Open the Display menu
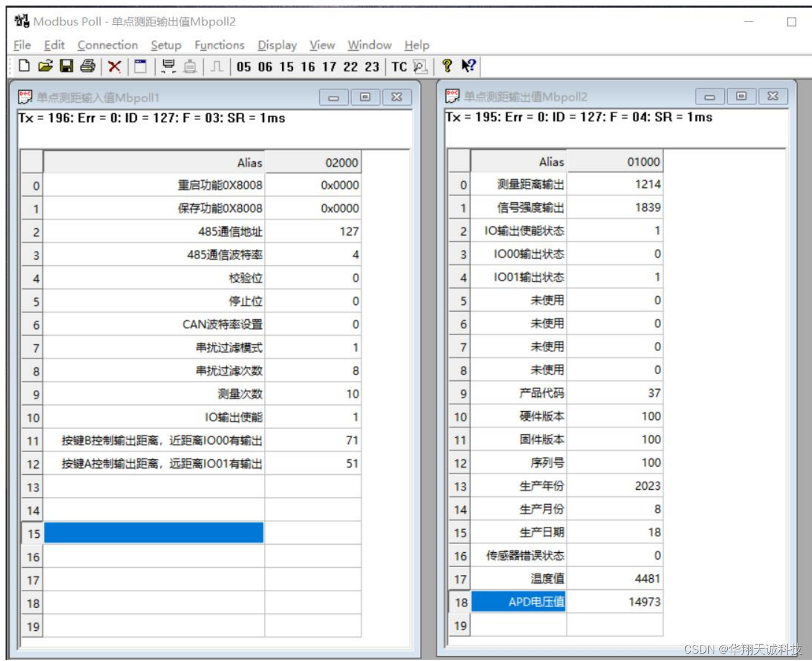This screenshot has height=661, width=812. point(277,45)
